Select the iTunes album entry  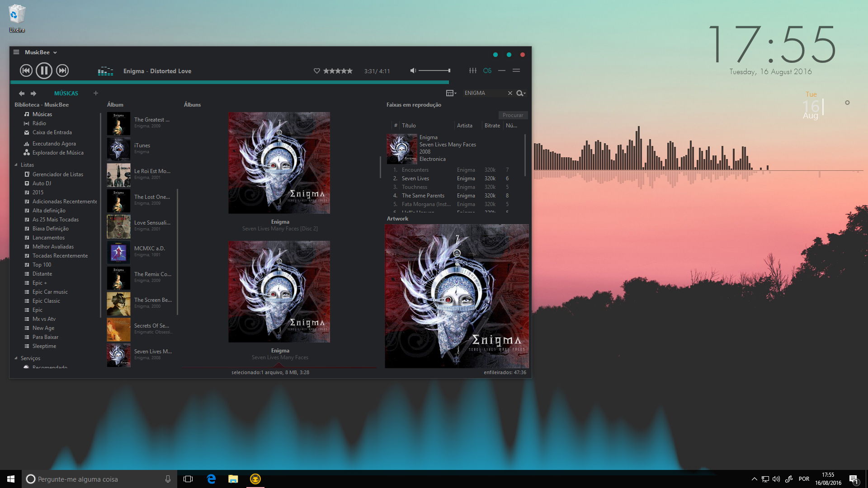(x=140, y=149)
